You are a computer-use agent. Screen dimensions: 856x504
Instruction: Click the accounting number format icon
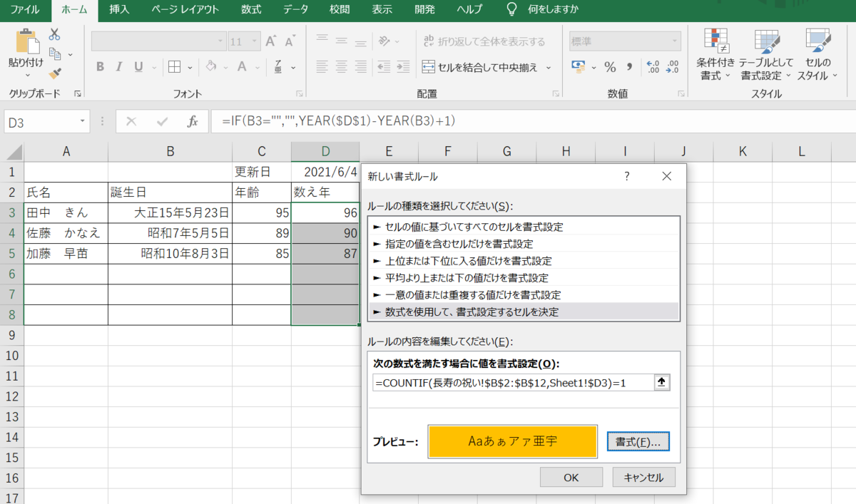point(579,67)
